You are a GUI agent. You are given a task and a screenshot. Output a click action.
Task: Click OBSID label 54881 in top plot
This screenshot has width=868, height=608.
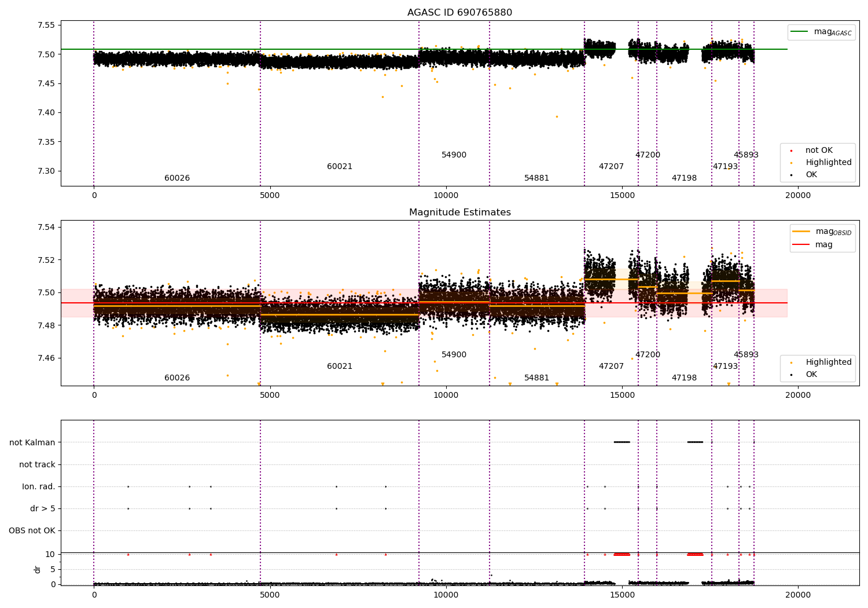536,178
